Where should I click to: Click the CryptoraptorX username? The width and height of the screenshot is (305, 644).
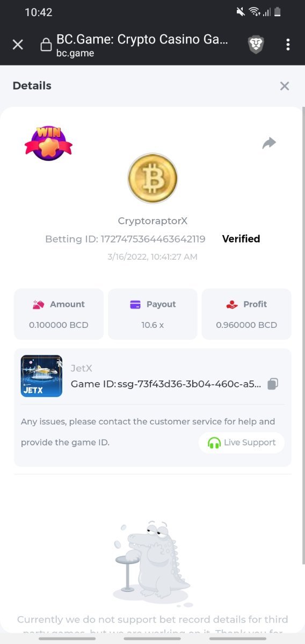[x=152, y=221]
